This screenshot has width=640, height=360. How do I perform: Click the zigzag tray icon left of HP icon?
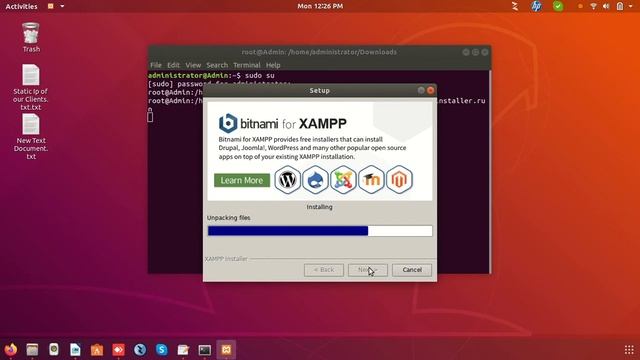pos(515,6)
